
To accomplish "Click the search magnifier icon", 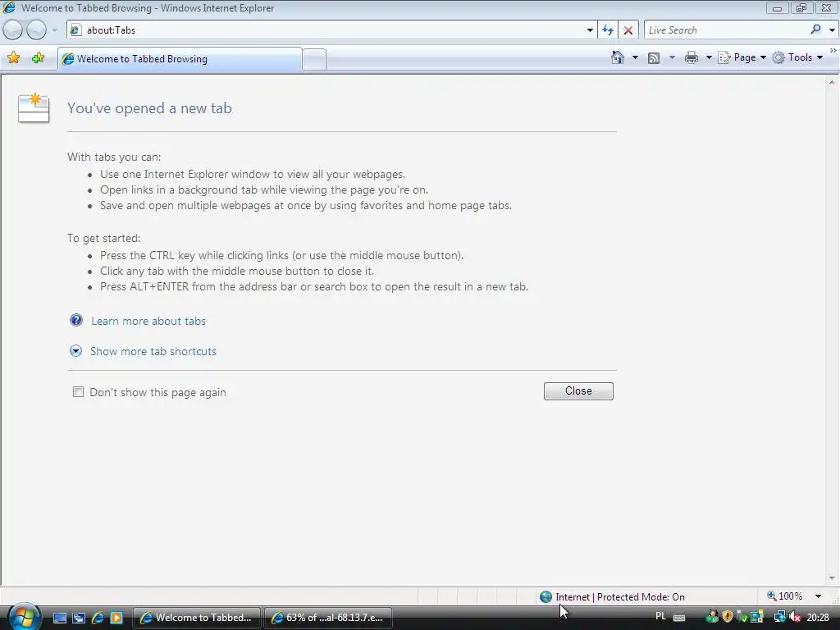I will coord(815,30).
